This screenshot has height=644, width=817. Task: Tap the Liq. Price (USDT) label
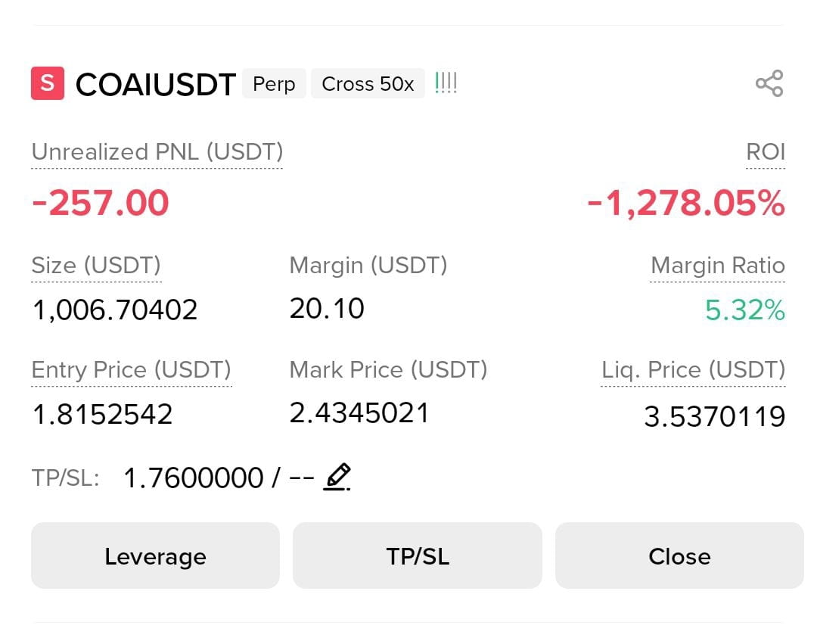693,370
